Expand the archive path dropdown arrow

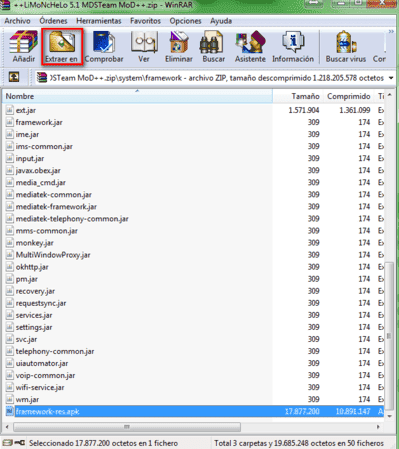tap(391, 78)
